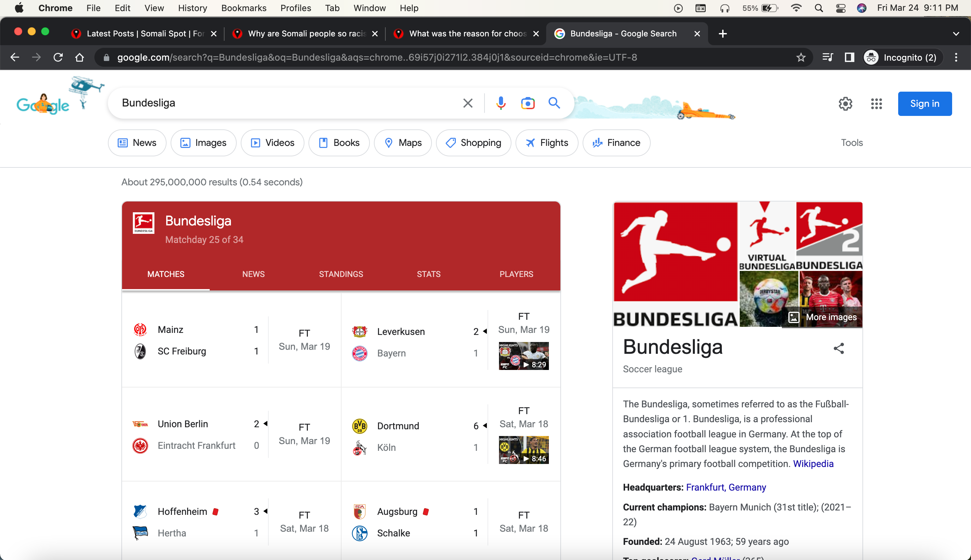
Task: Open Chrome Bookmarks menu
Action: pos(244,8)
